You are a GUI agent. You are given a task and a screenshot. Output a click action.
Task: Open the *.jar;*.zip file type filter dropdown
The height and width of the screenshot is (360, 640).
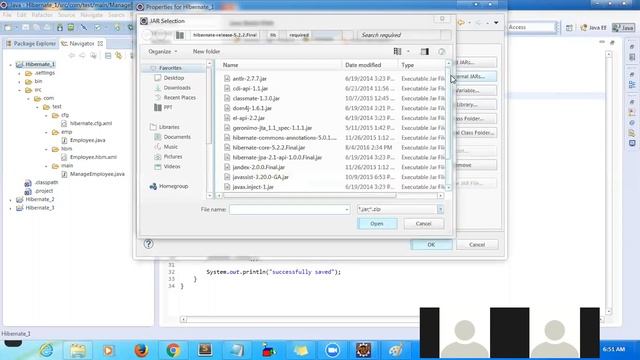coord(440,209)
